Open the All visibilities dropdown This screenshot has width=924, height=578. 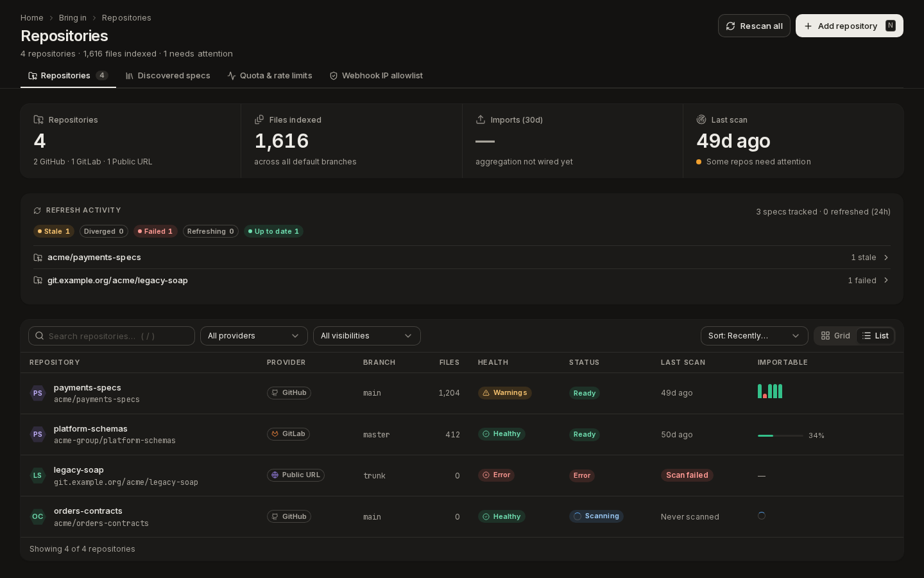[367, 336]
